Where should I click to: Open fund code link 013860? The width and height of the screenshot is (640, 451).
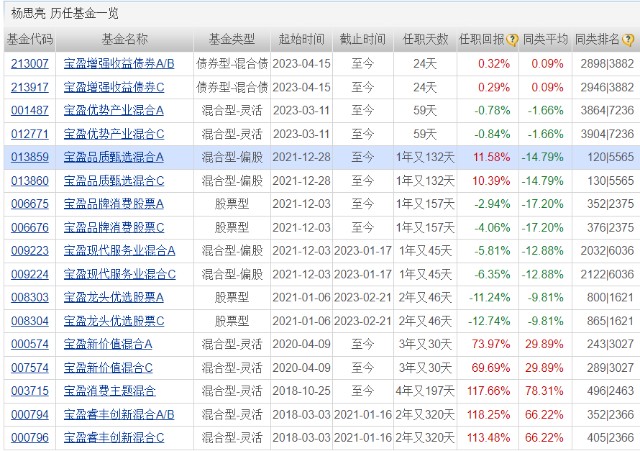tap(30, 181)
